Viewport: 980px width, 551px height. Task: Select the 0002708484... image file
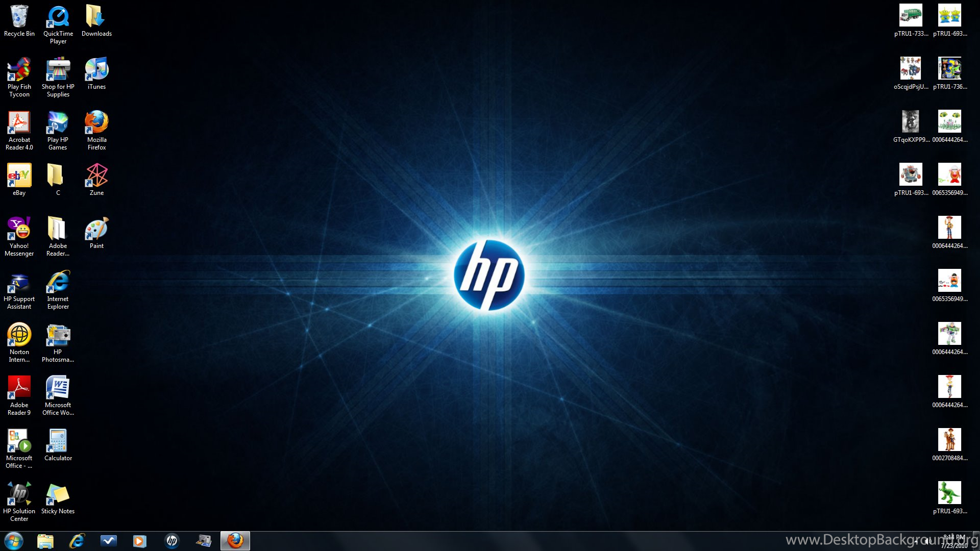point(949,445)
